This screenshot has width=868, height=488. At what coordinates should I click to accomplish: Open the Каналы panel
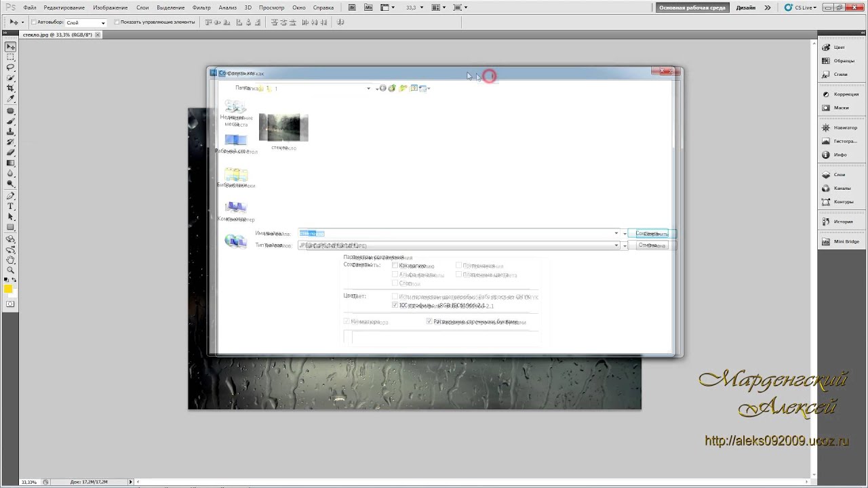click(x=837, y=188)
